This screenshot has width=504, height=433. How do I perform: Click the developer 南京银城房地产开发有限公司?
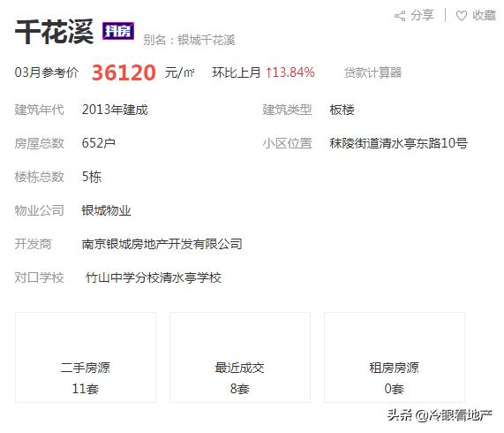(162, 244)
